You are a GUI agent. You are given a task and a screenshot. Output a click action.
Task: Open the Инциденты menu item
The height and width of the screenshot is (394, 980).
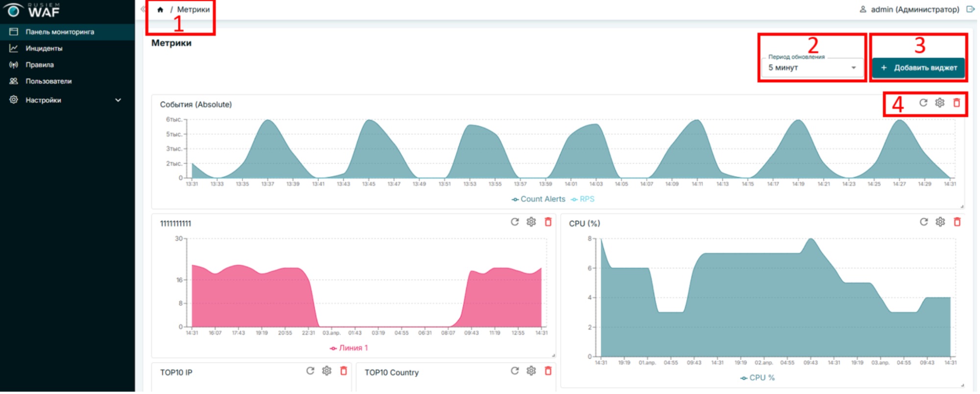67,48
